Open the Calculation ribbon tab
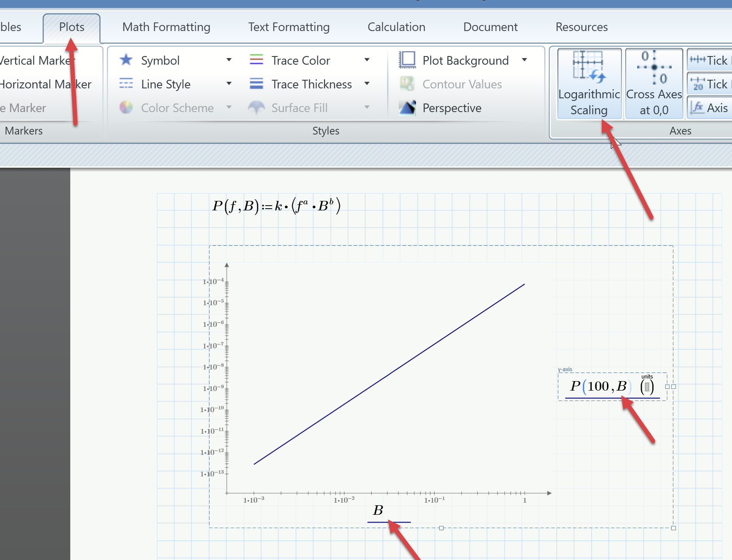This screenshot has height=560, width=732. 396,27
